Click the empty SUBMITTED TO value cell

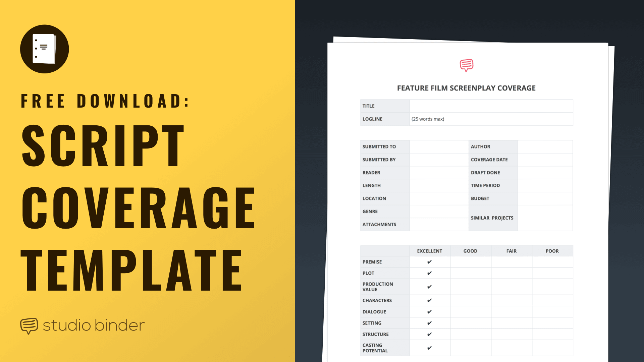coord(439,147)
